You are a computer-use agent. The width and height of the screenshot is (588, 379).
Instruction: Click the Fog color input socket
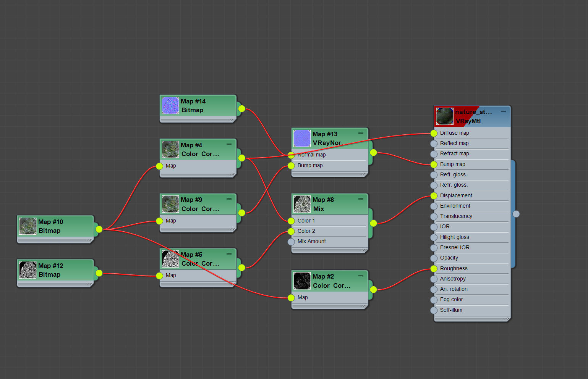434,300
